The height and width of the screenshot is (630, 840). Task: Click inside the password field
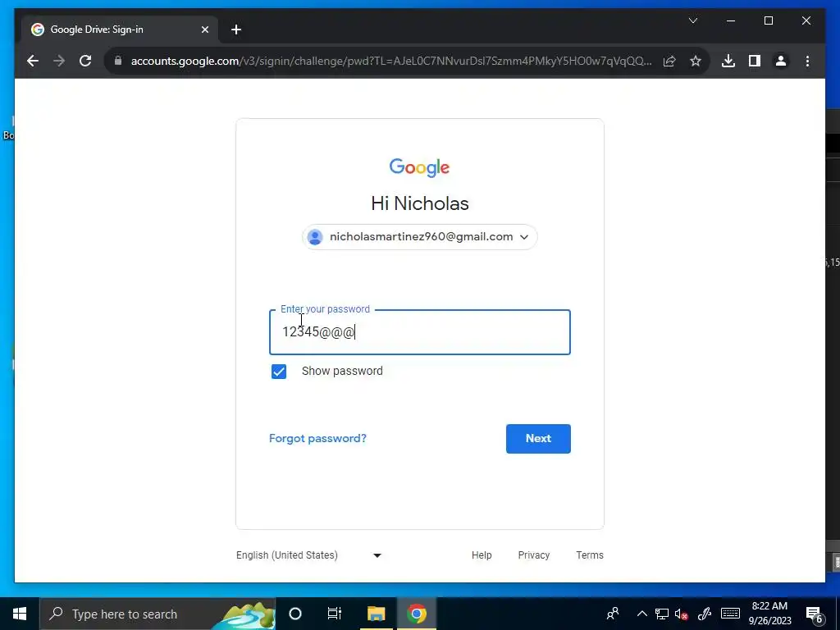(x=419, y=332)
